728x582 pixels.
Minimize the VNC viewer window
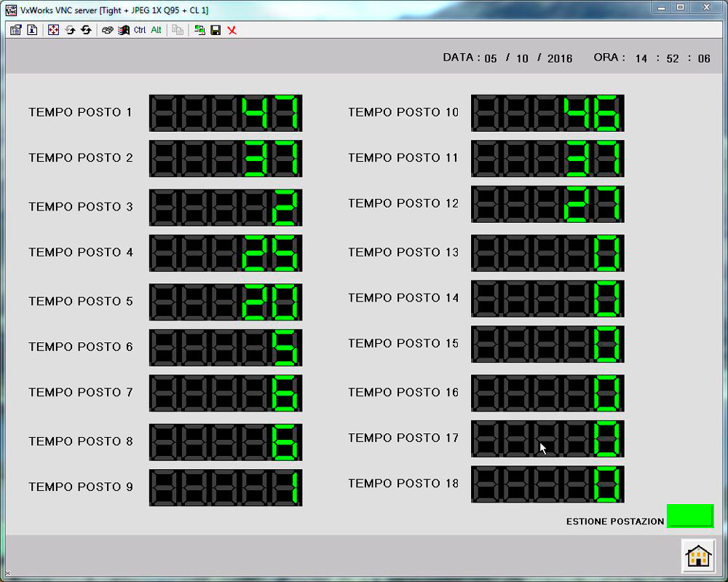(x=662, y=7)
